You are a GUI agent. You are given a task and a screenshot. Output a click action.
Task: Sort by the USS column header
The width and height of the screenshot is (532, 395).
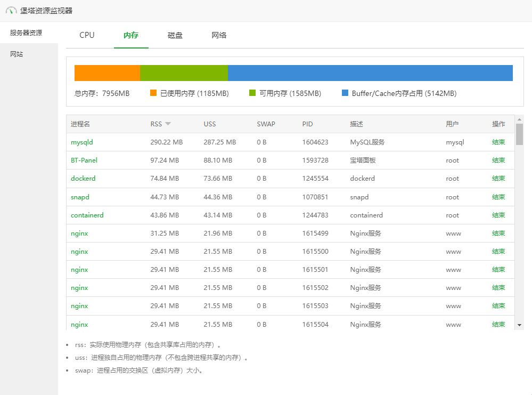pyautogui.click(x=210, y=124)
